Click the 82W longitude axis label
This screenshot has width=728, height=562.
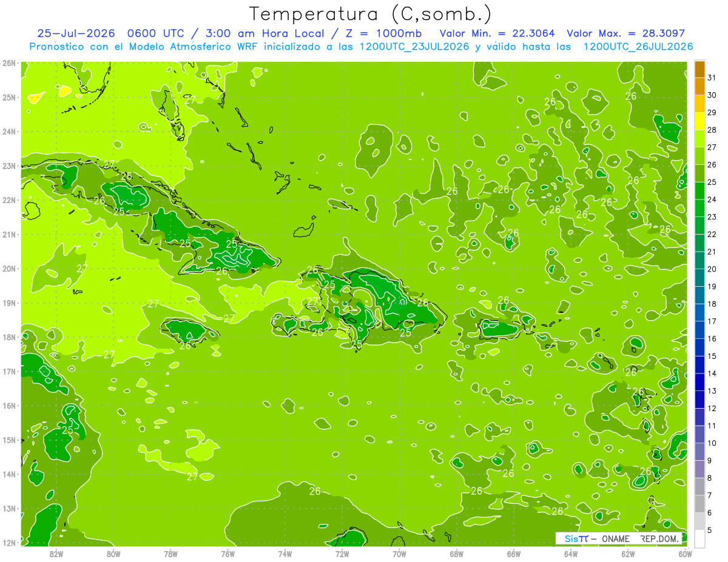tap(56, 554)
